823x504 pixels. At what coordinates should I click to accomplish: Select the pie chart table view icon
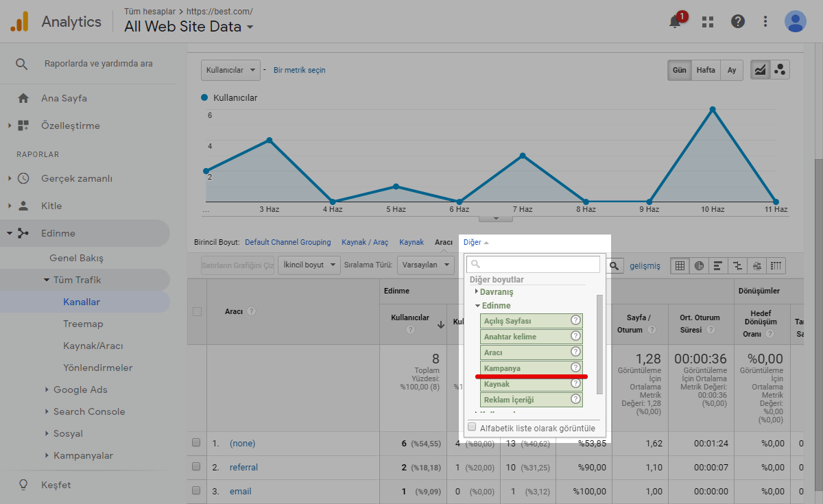tap(698, 265)
